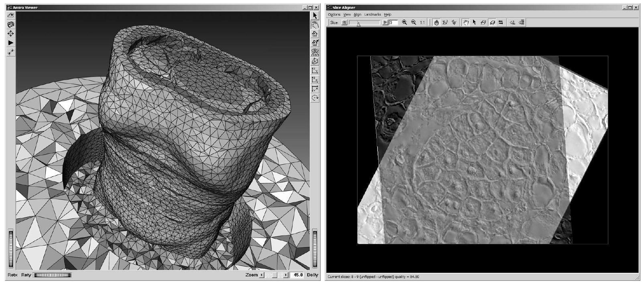Step to the next slice with the arrow
Screen dimensions: 644x282
click(385, 23)
